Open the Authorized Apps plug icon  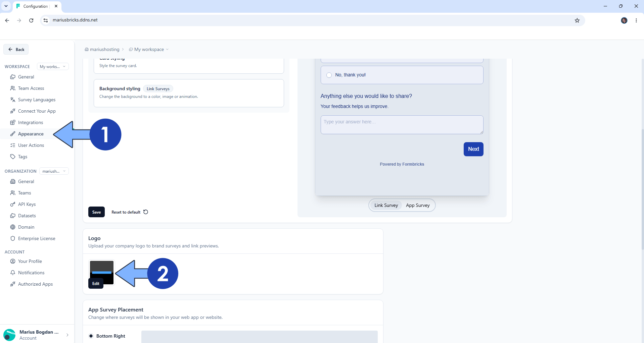tap(13, 284)
